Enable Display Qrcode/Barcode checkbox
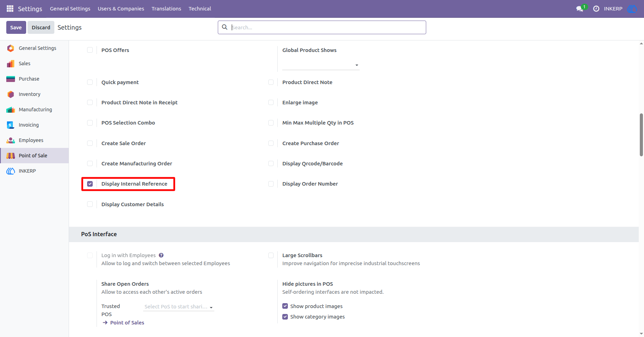Viewport: 644px width, 337px height. pyautogui.click(x=271, y=164)
